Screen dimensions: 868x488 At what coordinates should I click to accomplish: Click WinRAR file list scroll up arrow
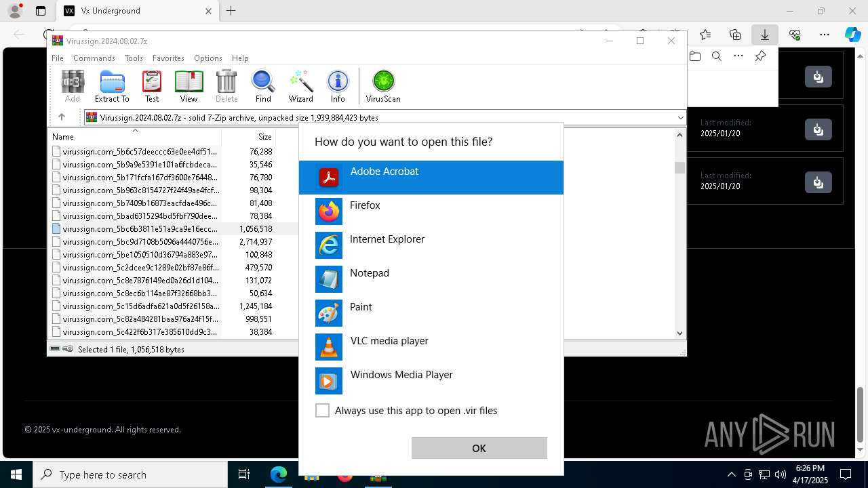tap(680, 134)
